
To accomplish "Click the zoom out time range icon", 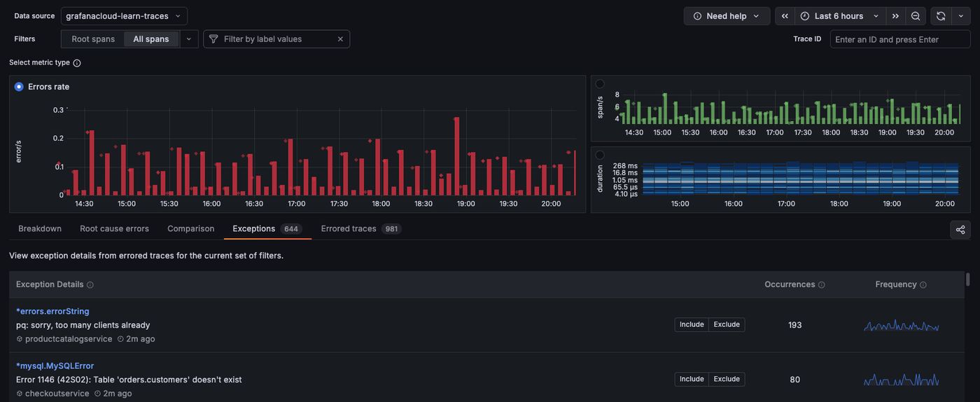I will [915, 16].
